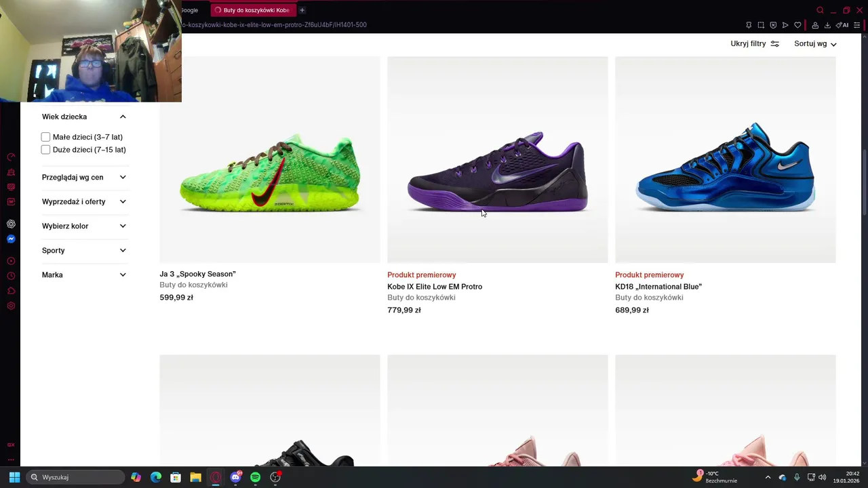Open GX Control speedometer in sidebar
Screen dimensions: 868x488
tap(11, 157)
